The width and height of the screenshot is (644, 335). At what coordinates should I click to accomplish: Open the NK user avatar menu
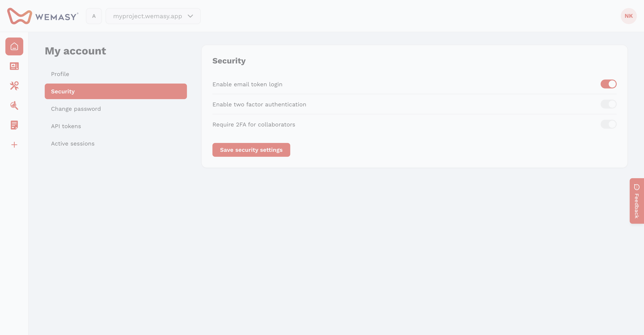click(628, 16)
